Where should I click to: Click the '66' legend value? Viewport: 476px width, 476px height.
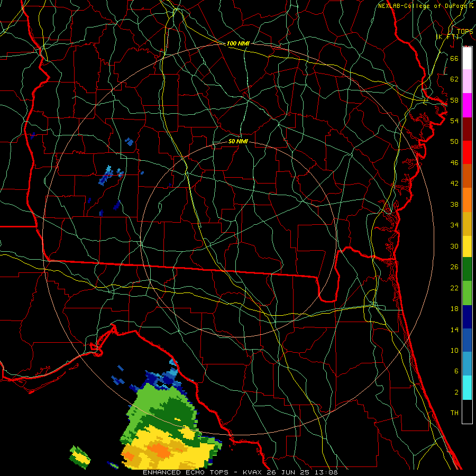tap(454, 58)
